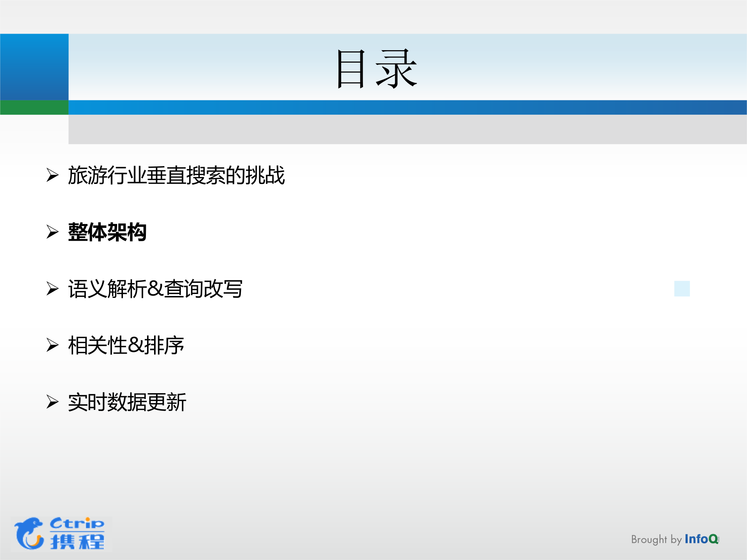Click the arrow bullet before 实时数据更新
This screenshot has width=747, height=560.
point(52,402)
